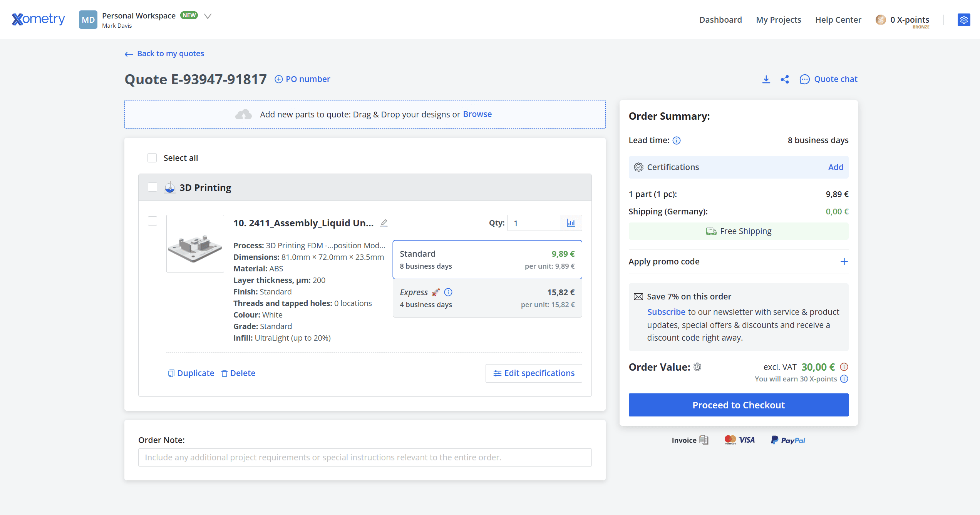Click the X-points earned info icon
Screen dimensions: 980x515
click(844, 379)
